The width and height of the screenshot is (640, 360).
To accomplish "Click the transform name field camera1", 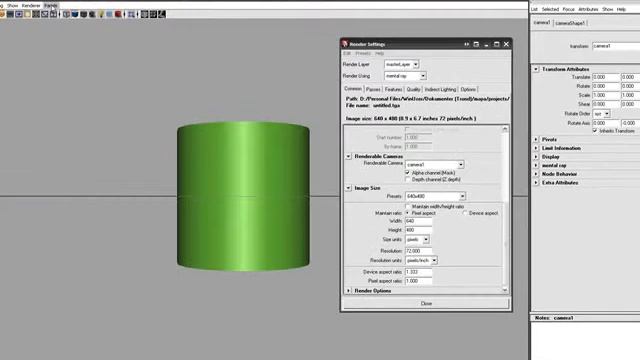I will (x=616, y=46).
